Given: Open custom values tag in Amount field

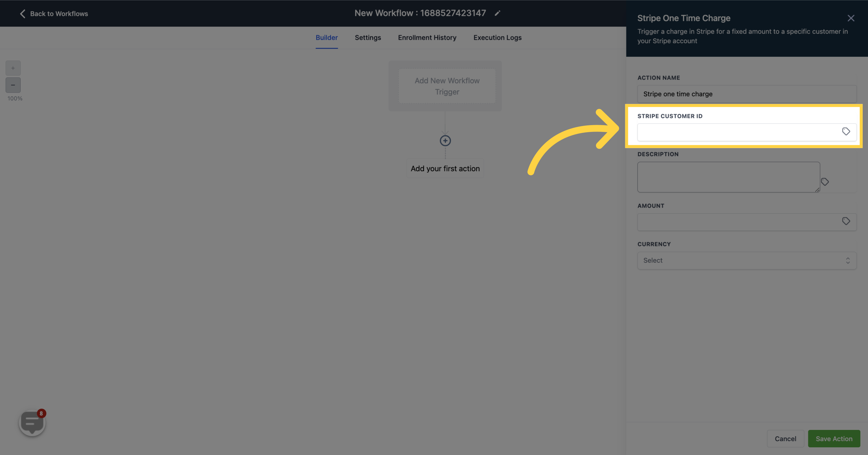Looking at the screenshot, I should pyautogui.click(x=846, y=221).
